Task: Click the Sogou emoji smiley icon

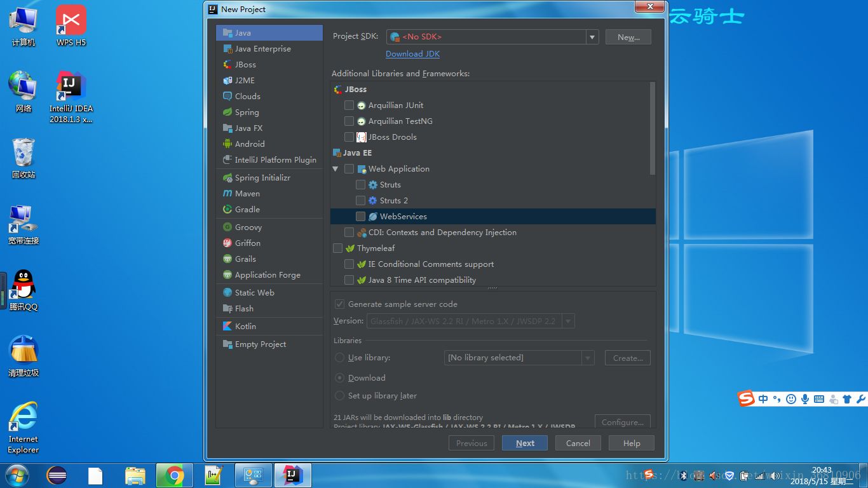Action: [x=791, y=399]
